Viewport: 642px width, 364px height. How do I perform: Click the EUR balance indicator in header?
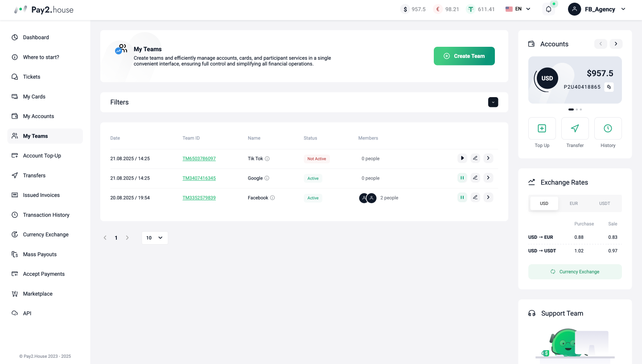[446, 9]
